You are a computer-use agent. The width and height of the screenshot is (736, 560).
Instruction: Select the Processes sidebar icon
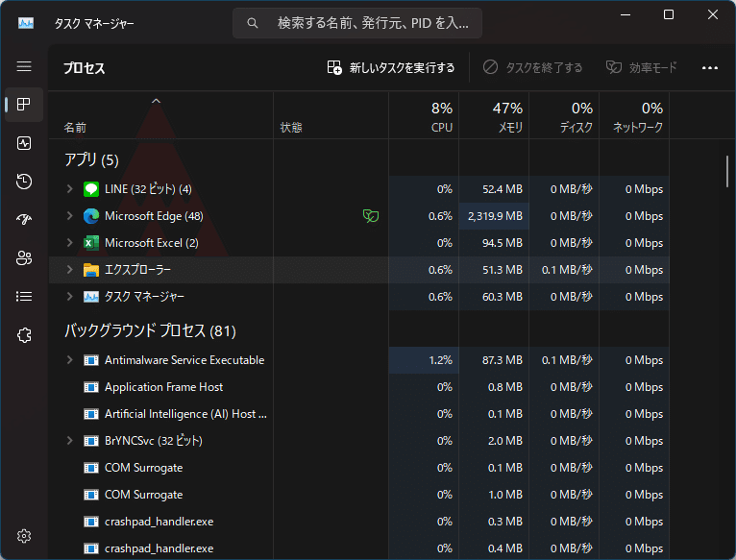(x=24, y=104)
